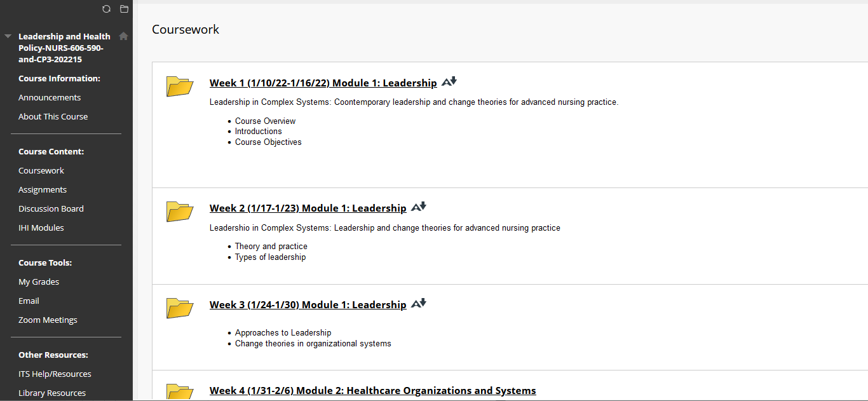Click the Library Resources sidebar link
The height and width of the screenshot is (401, 868).
tap(52, 393)
